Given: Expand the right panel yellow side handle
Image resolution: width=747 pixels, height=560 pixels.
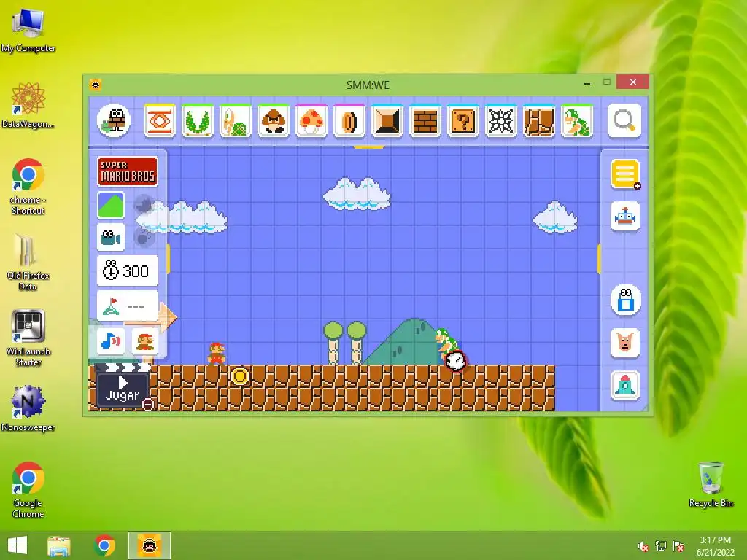Looking at the screenshot, I should (599, 258).
